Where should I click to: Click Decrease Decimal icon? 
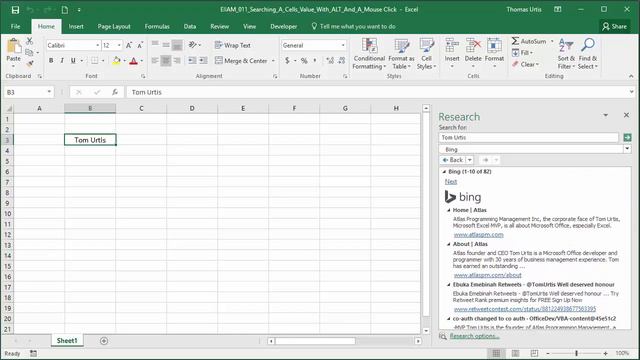[x=342, y=60]
